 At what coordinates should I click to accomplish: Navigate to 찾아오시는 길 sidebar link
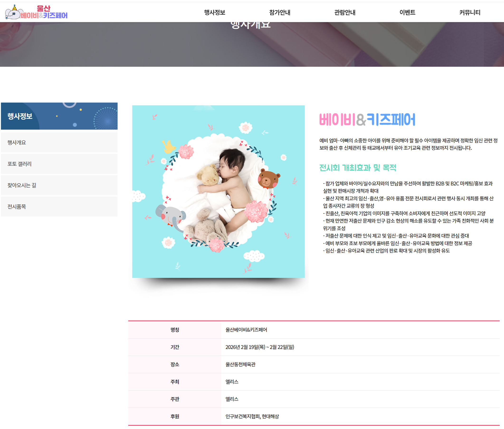point(22,185)
